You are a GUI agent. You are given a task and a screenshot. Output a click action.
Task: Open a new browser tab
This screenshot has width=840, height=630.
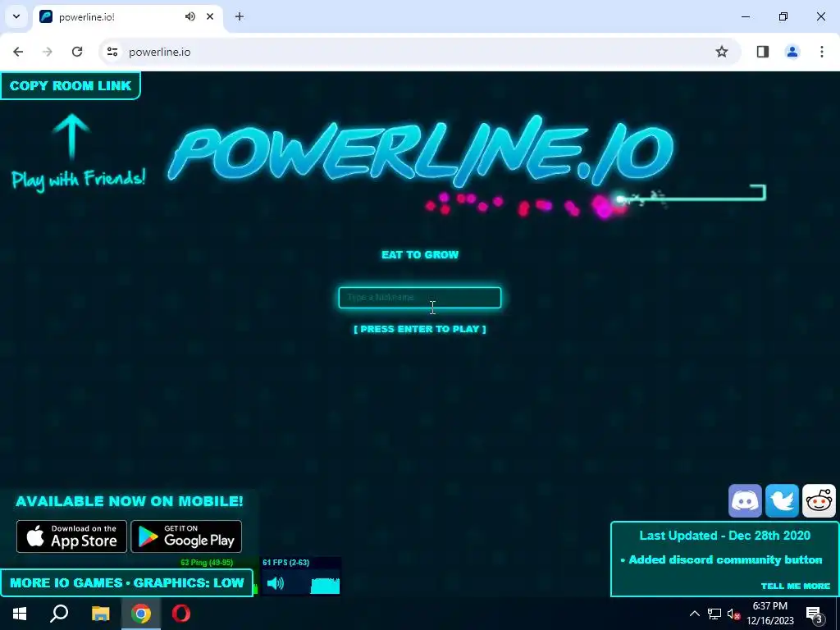coord(240,16)
